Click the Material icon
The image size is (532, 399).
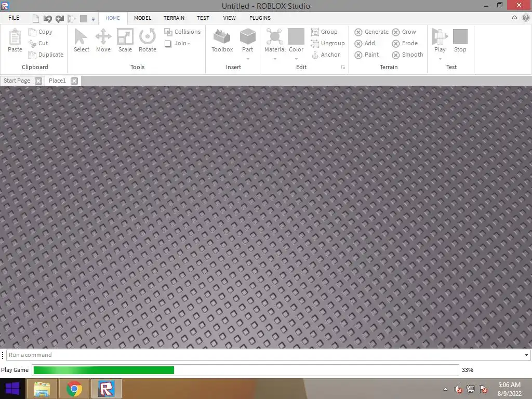pos(275,37)
